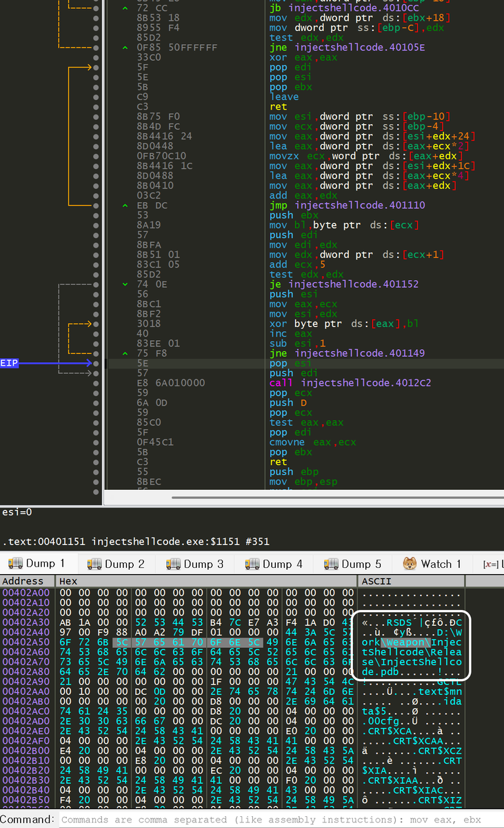Select dump address 00402B00

click(x=26, y=751)
